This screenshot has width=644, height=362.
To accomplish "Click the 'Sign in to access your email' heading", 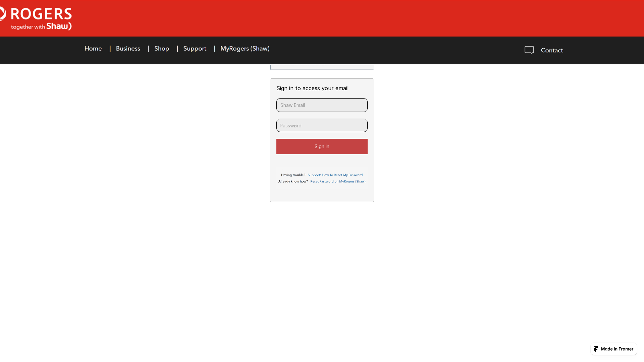I will pyautogui.click(x=312, y=88).
